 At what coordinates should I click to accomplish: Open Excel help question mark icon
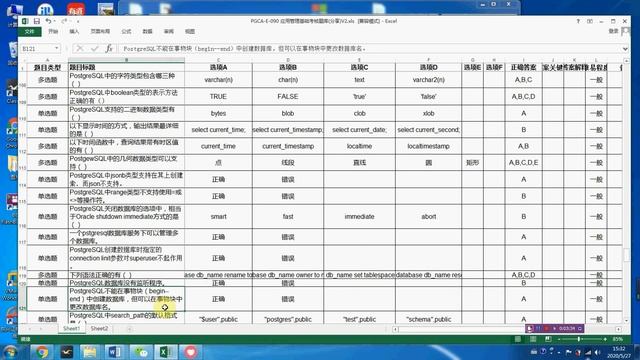(x=578, y=21)
